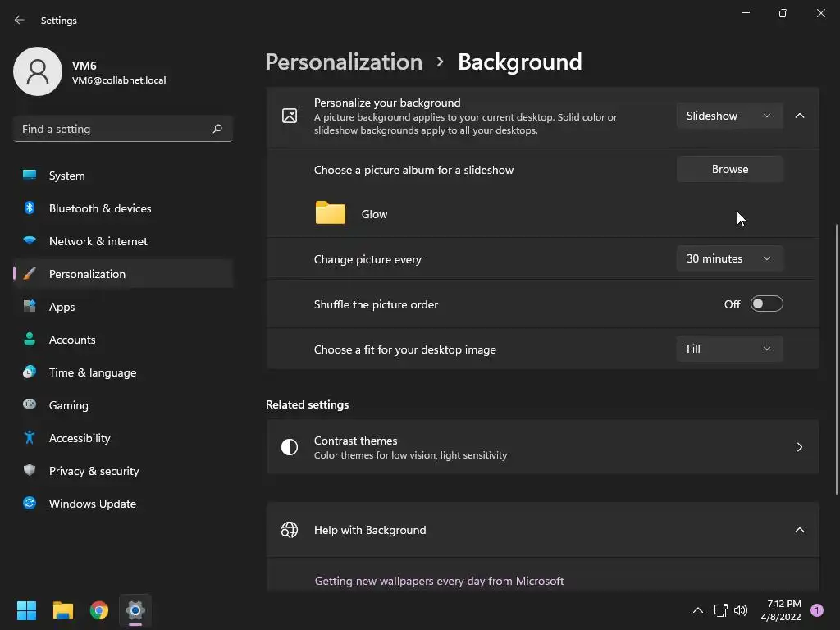The height and width of the screenshot is (630, 840).
Task: Open the Fill desktop fit dropdown
Action: (x=728, y=349)
